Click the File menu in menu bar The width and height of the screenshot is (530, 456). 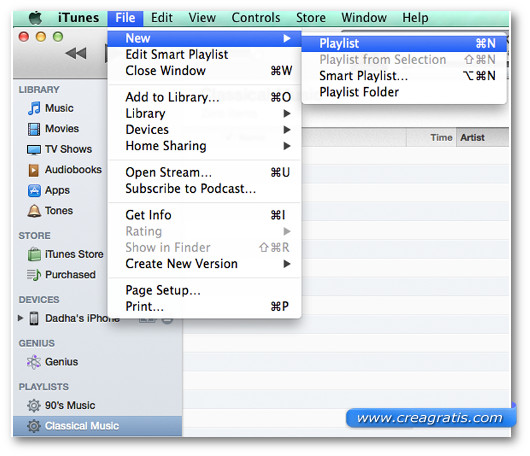[x=125, y=18]
